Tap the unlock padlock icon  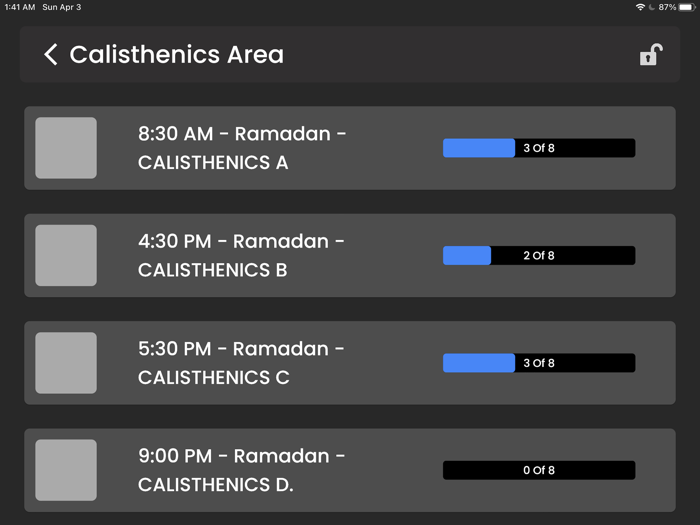(x=650, y=55)
